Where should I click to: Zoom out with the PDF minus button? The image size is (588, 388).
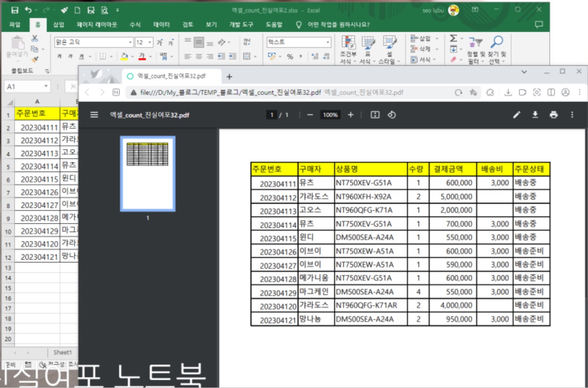pos(310,115)
